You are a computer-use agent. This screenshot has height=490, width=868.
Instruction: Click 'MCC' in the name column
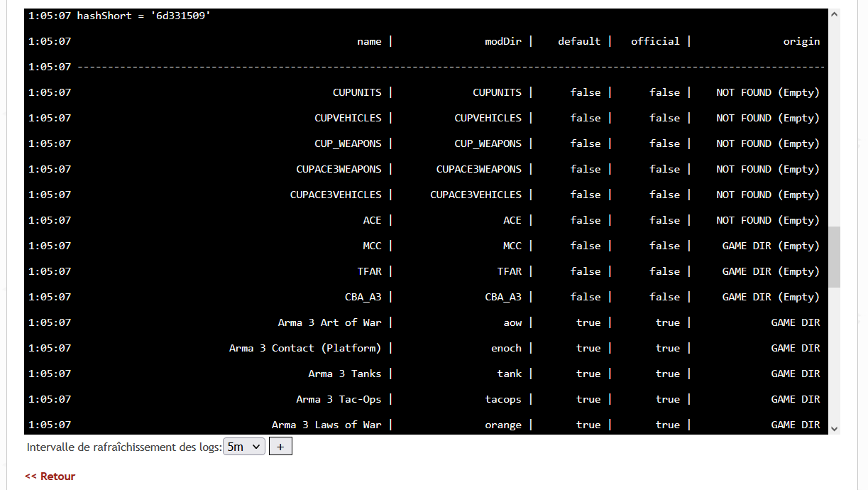pos(372,246)
